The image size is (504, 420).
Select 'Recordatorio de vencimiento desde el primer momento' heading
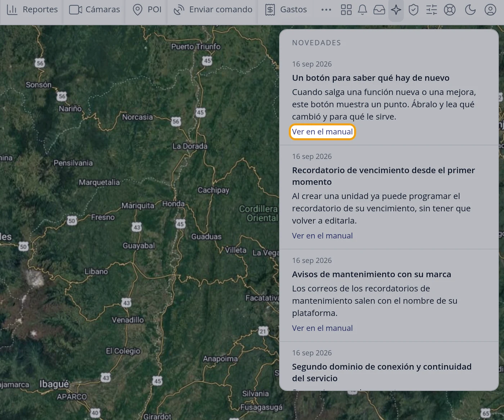tap(383, 176)
